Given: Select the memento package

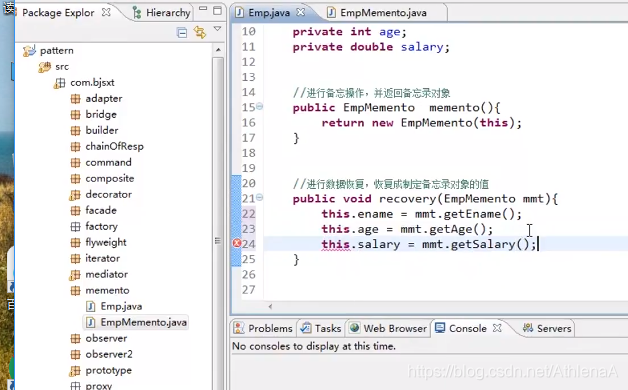Looking at the screenshot, I should [x=107, y=291].
